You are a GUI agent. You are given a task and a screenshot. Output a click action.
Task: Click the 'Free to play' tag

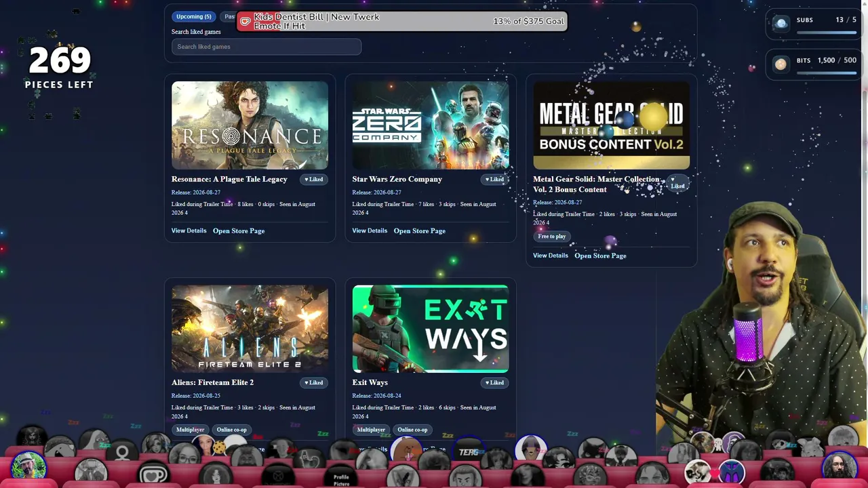click(552, 237)
